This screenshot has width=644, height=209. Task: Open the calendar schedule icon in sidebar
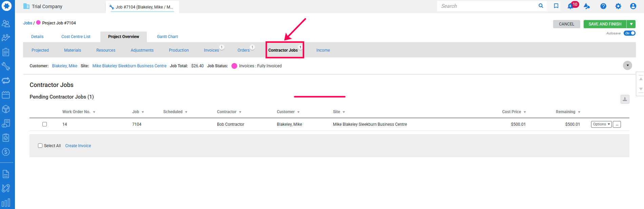point(6,95)
